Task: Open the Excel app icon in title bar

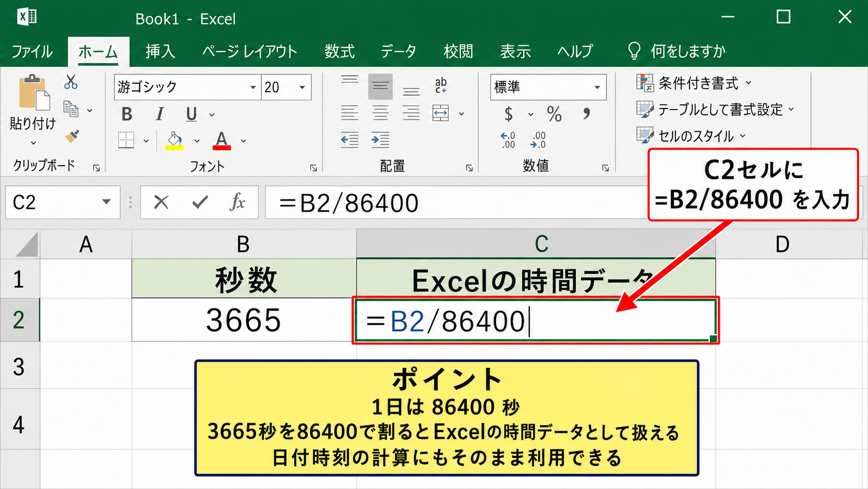Action: [26, 17]
